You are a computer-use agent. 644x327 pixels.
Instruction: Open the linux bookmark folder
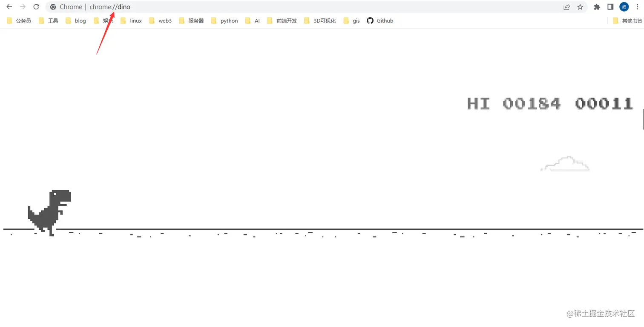pos(131,20)
